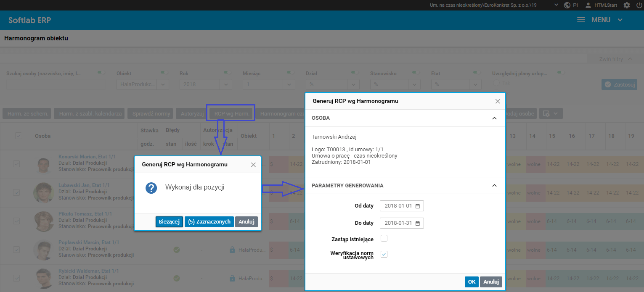The width and height of the screenshot is (644, 292).
Task: Click the globe language icon
Action: click(x=567, y=5)
